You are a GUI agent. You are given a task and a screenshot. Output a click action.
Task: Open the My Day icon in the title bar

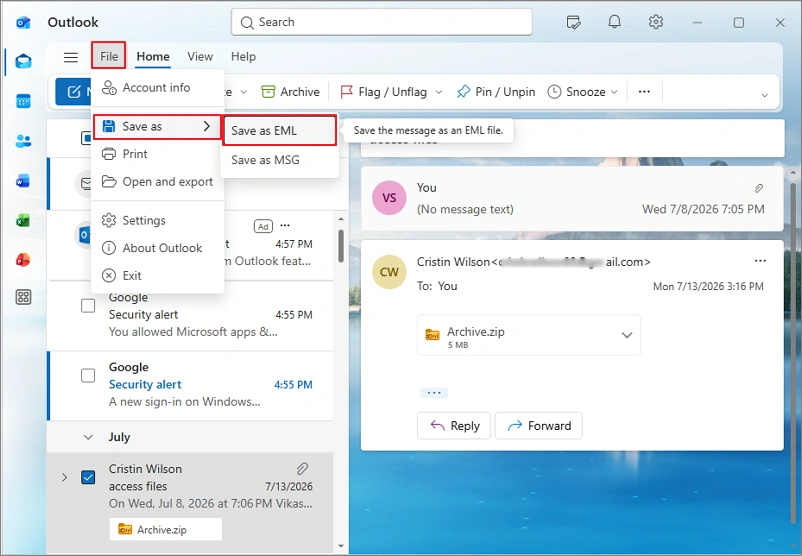pyautogui.click(x=573, y=23)
